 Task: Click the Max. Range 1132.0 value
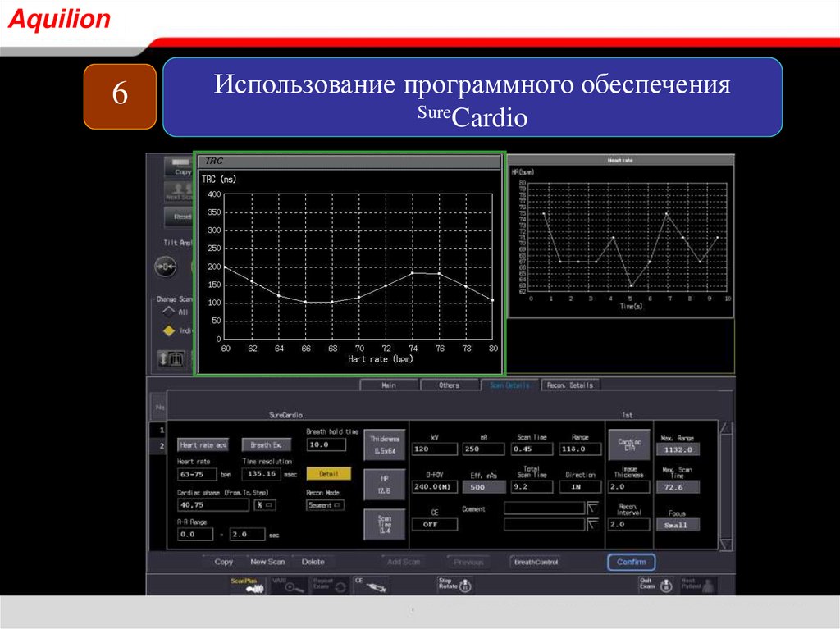point(678,450)
